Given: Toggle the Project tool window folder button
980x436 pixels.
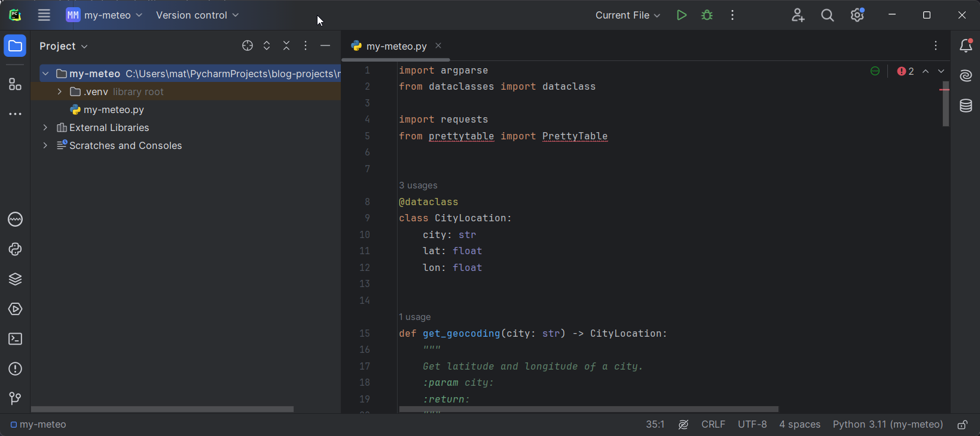Looking at the screenshot, I should pos(15,46).
